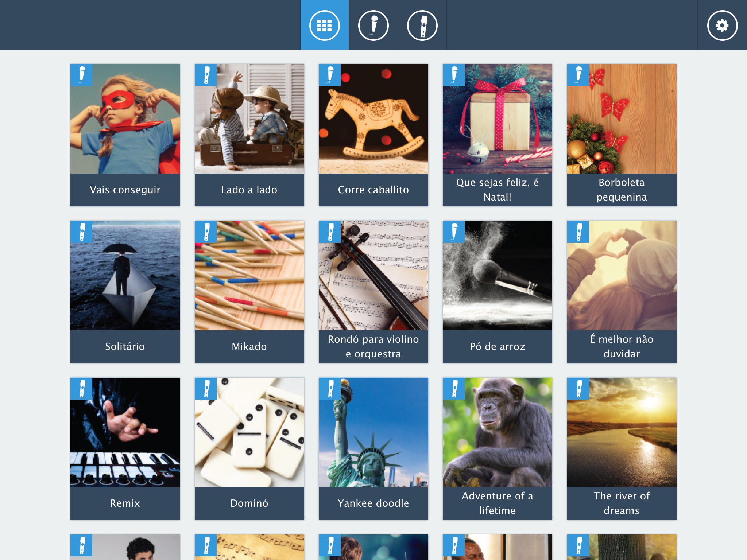Open The river of dreams card
Screen dimensions: 747x560
pyautogui.click(x=622, y=449)
